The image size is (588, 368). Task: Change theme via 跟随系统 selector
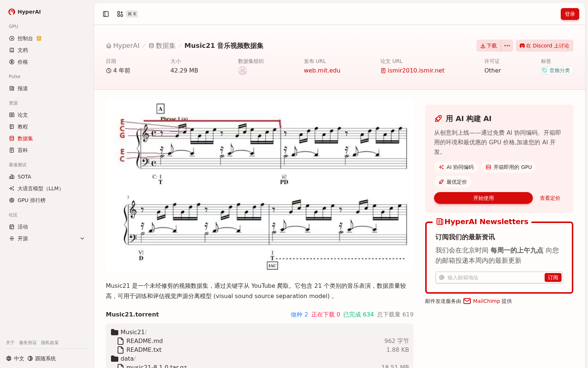tap(42, 358)
